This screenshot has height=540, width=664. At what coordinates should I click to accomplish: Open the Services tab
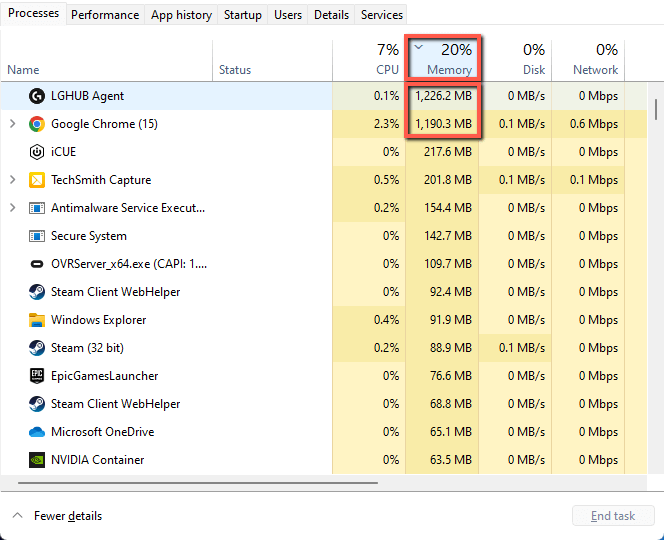coord(382,15)
